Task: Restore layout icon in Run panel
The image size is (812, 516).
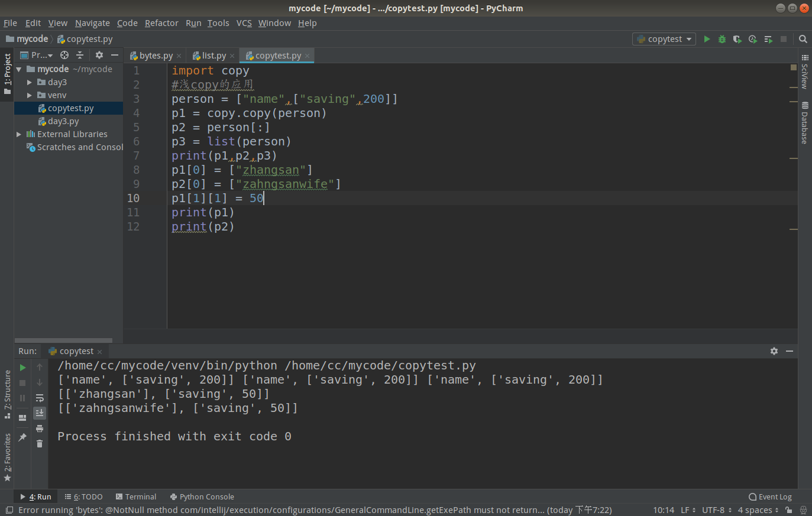Action: (23, 418)
